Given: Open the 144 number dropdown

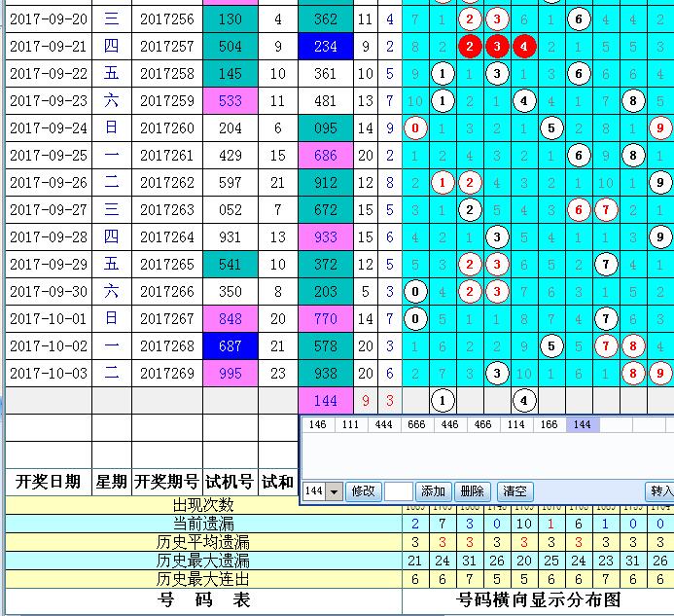Looking at the screenshot, I should [336, 491].
